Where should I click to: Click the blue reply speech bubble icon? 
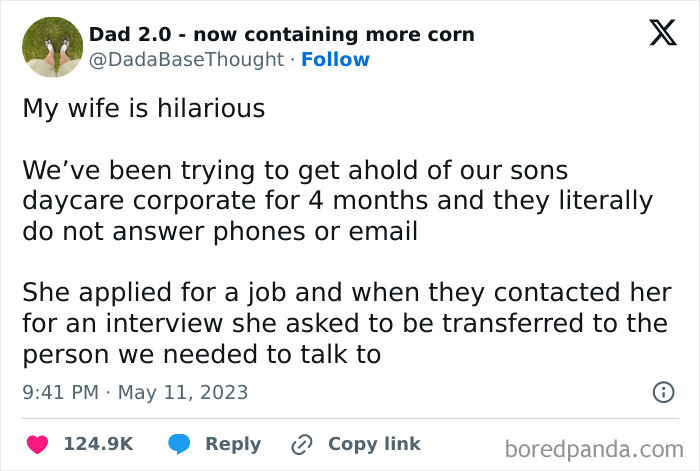pyautogui.click(x=180, y=444)
